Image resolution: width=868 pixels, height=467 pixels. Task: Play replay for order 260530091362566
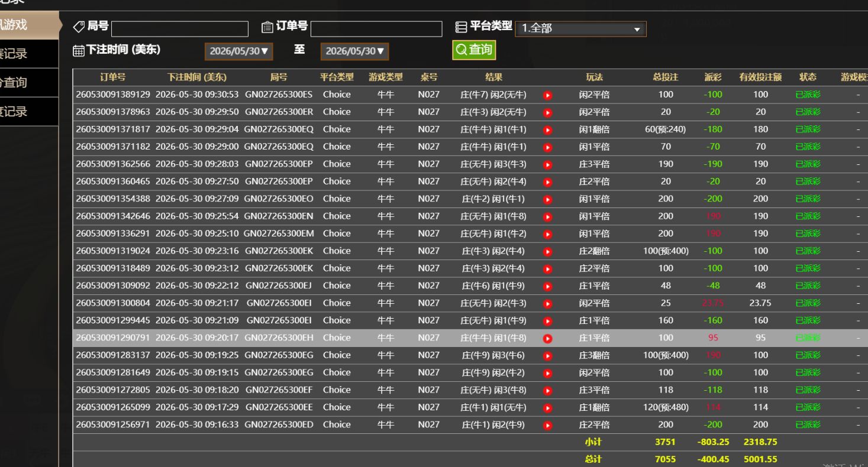point(548,165)
